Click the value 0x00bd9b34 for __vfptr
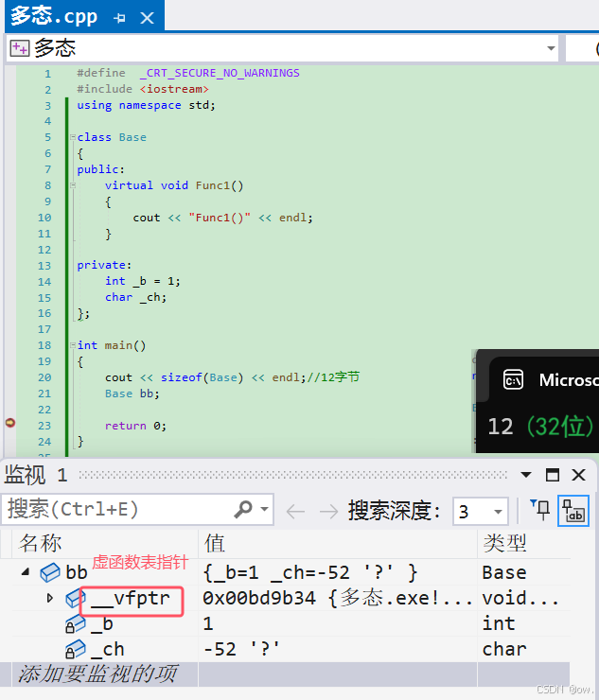The image size is (599, 700). 259,598
